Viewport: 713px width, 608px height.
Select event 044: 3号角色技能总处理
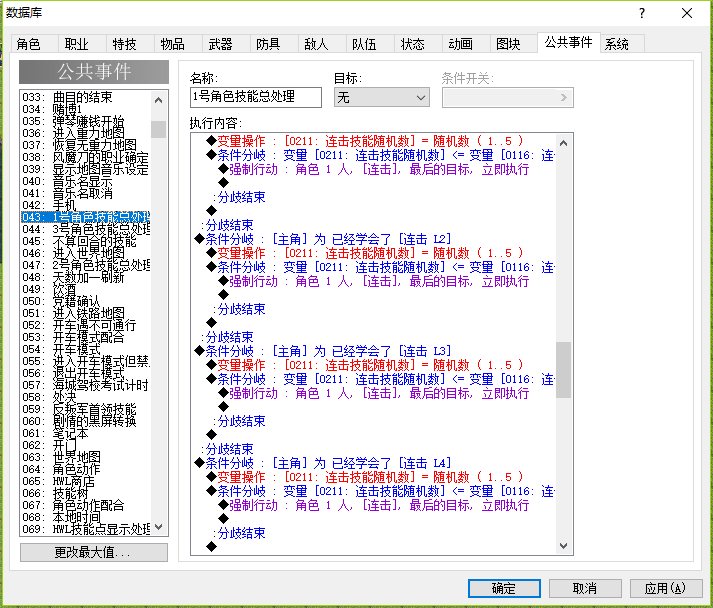[86, 229]
